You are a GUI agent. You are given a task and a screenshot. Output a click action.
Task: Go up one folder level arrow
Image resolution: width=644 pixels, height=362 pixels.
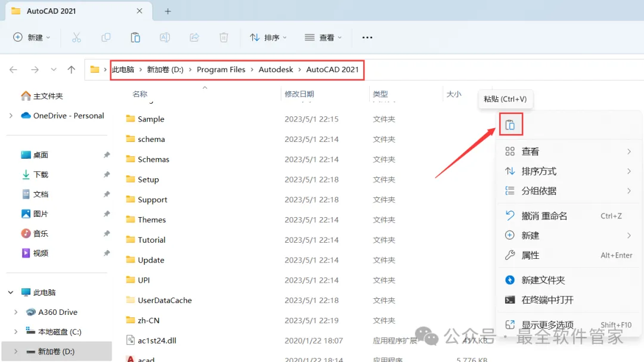72,69
